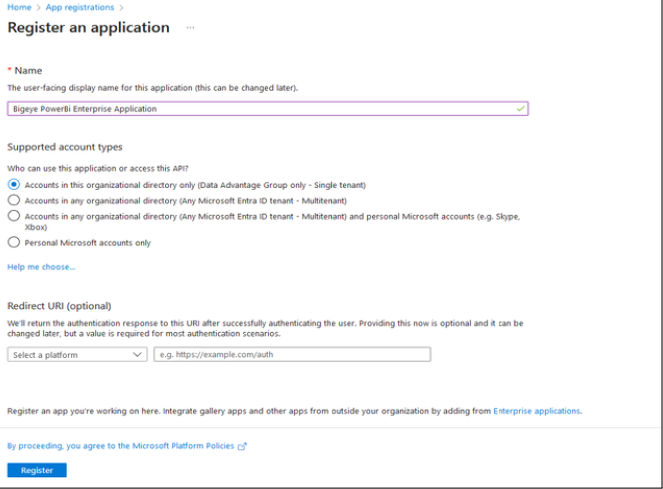Click the Redirect URI (optional) heading
This screenshot has height=489, width=663.
pyautogui.click(x=59, y=306)
